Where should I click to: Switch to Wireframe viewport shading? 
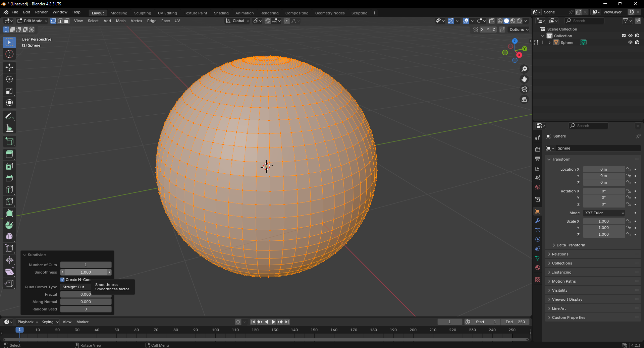pyautogui.click(x=500, y=20)
